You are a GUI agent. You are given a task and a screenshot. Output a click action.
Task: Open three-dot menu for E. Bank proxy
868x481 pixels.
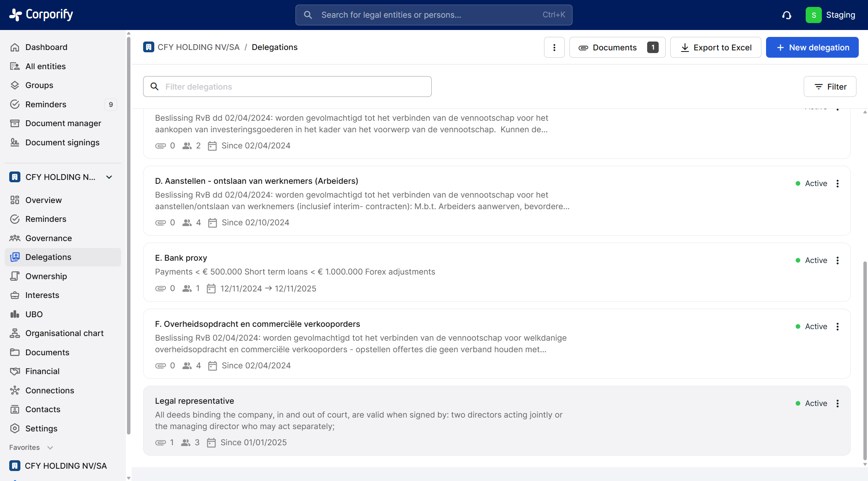point(838,260)
